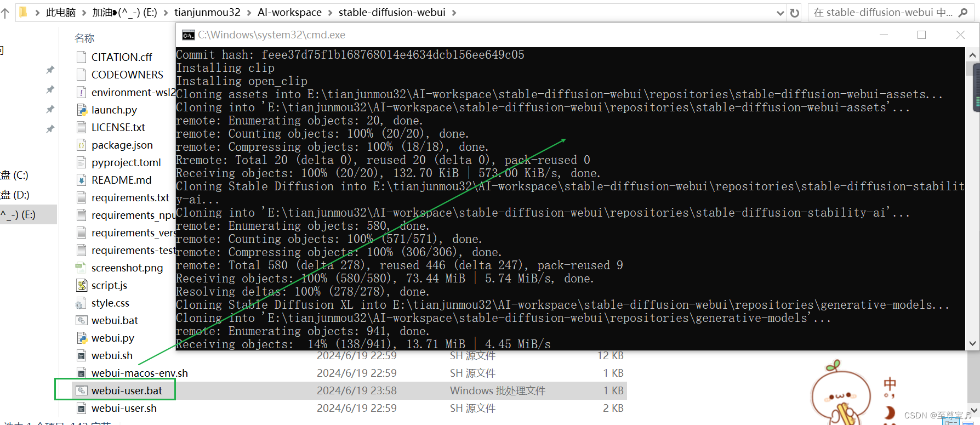This screenshot has height=425, width=980.
Task: Select the webui-macos-env.sh file name
Action: pyautogui.click(x=140, y=373)
